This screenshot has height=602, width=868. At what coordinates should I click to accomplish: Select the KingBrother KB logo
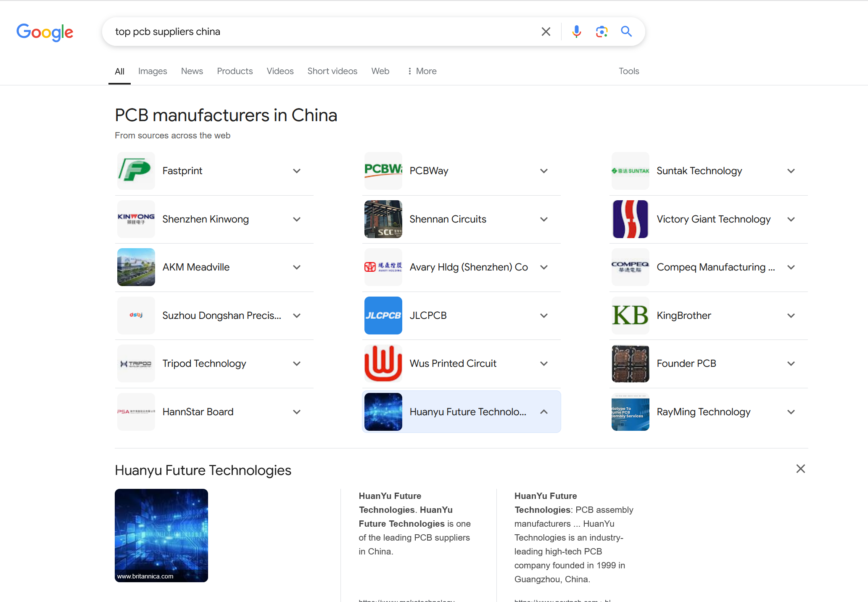point(630,315)
